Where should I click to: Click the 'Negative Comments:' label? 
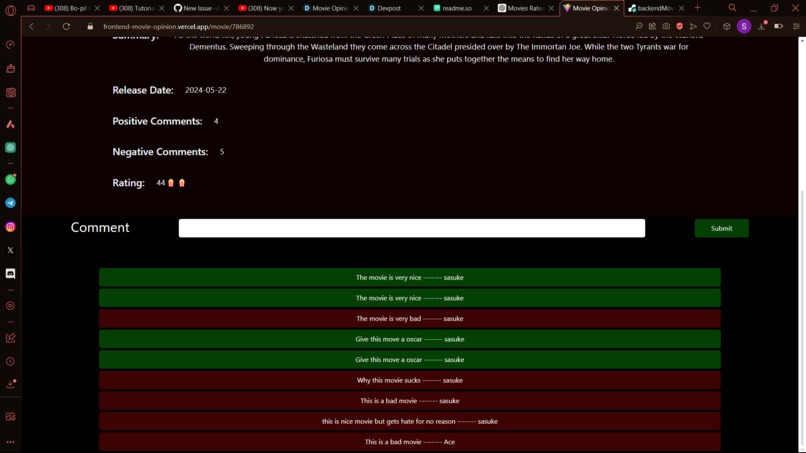(160, 152)
